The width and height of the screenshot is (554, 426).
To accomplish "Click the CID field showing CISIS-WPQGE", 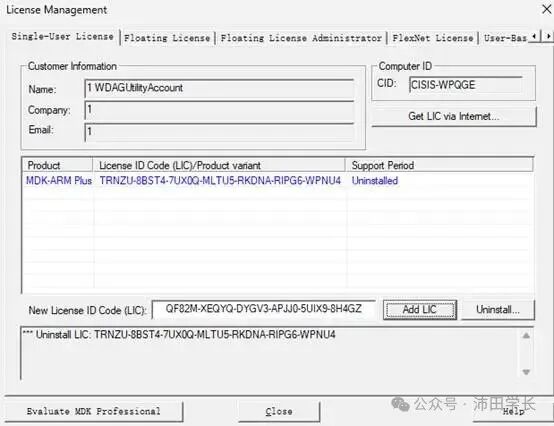I will (465, 85).
